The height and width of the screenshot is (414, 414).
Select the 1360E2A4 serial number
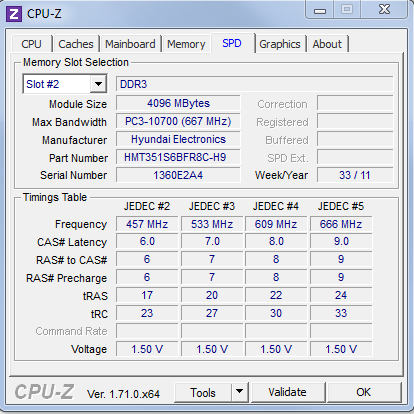pyautogui.click(x=178, y=175)
